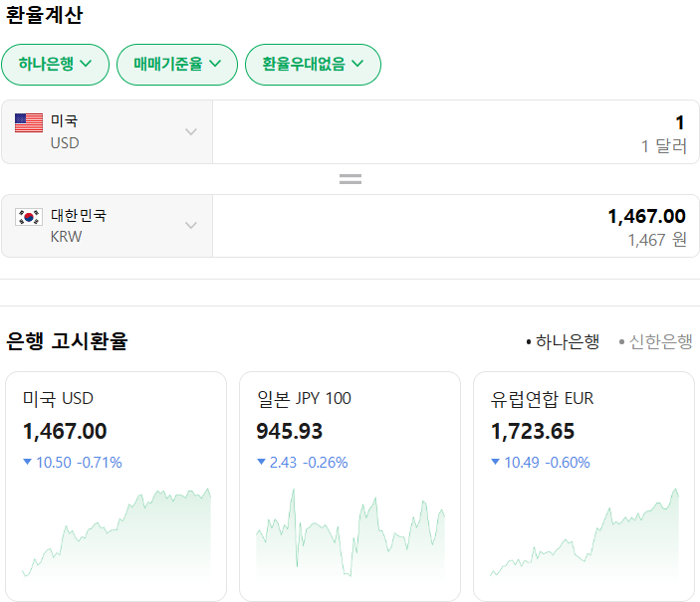
Task: Expand the 대한민국 KRW currency selector
Action: (108, 225)
